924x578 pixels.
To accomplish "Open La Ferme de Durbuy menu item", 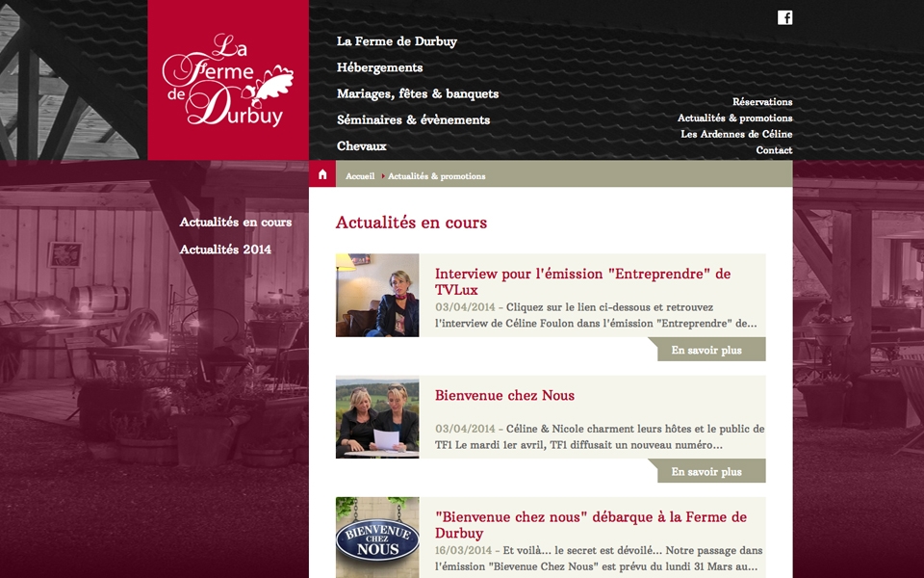I will point(397,41).
